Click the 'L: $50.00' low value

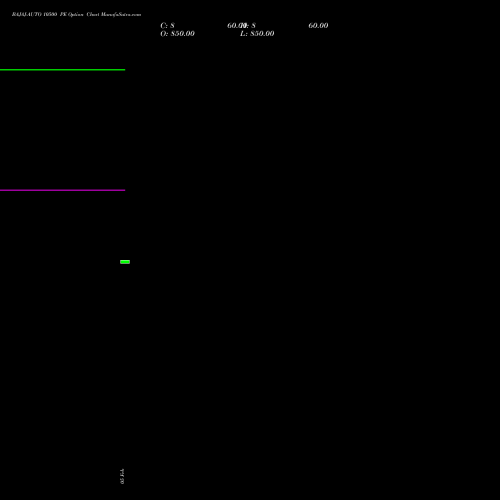pos(257,34)
